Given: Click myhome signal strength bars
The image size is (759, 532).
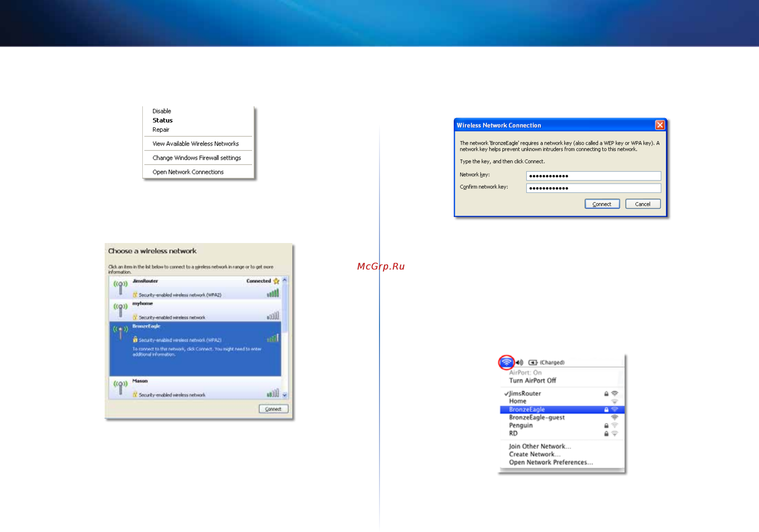Looking at the screenshot, I should [273, 316].
